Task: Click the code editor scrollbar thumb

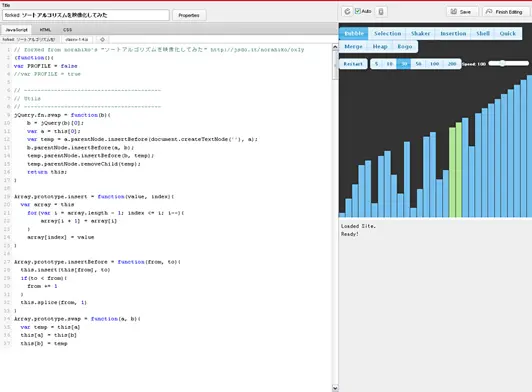Action: point(335,65)
